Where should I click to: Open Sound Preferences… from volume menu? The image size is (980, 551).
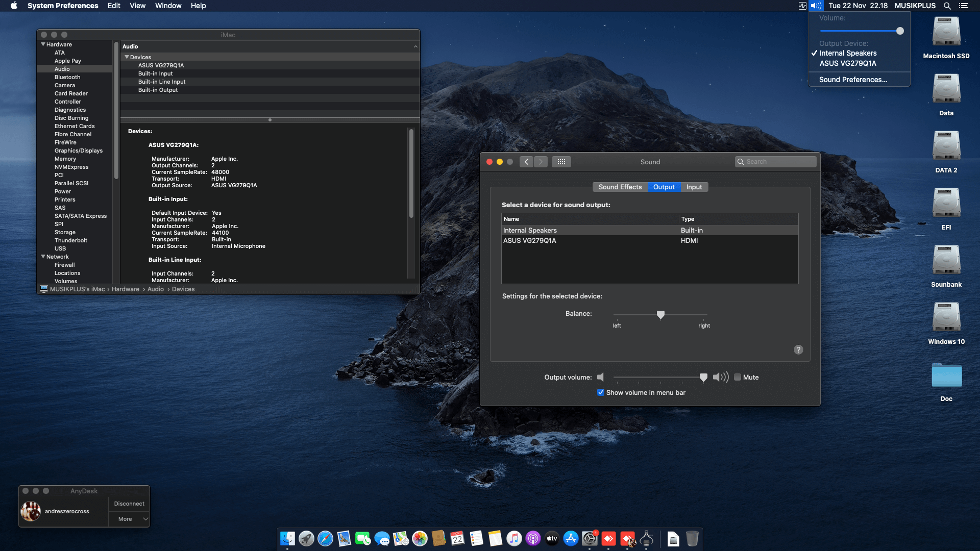click(853, 80)
